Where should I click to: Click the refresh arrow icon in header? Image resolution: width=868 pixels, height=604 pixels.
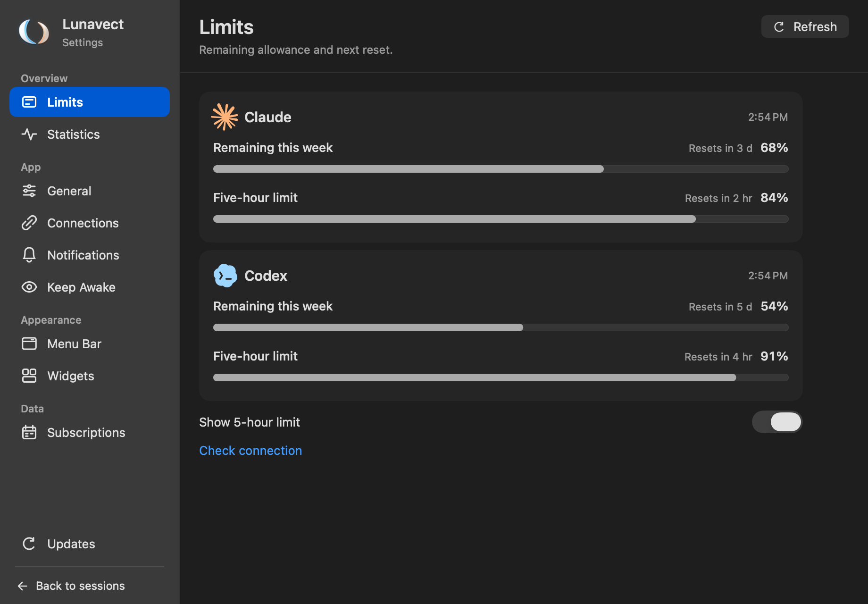tap(779, 27)
